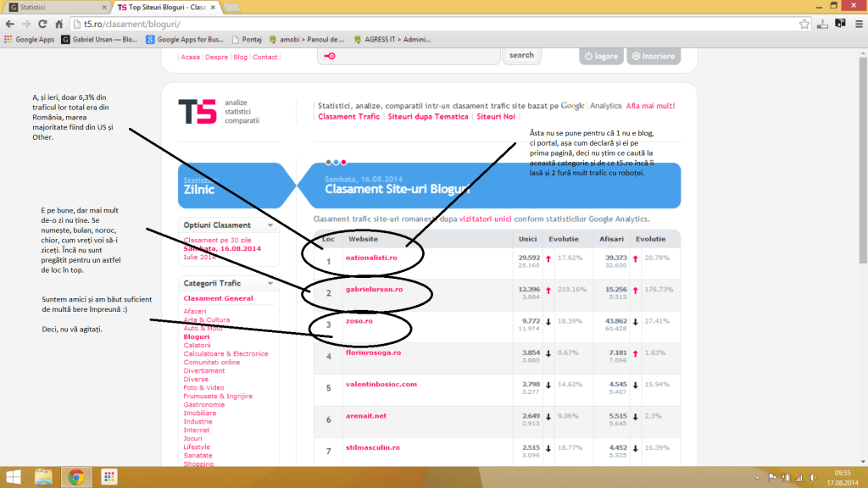This screenshot has height=488, width=868.
Task: Open the Siteuri Noi link
Action: pos(496,117)
